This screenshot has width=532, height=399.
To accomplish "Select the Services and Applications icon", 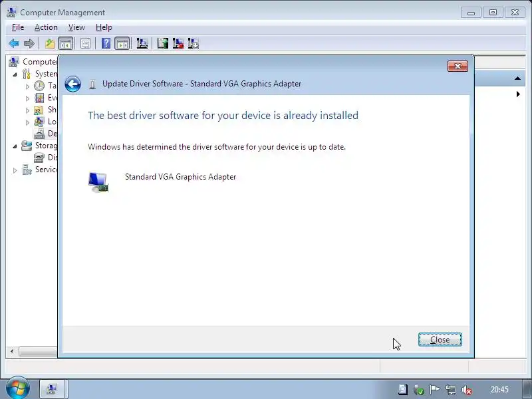I will point(27,170).
